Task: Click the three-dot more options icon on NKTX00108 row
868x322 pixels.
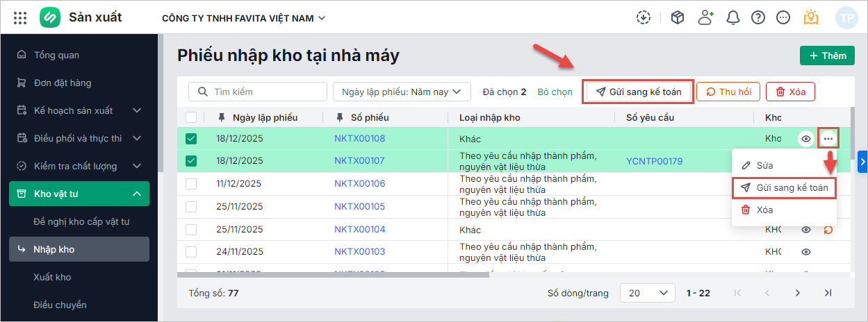Action: coord(828,138)
